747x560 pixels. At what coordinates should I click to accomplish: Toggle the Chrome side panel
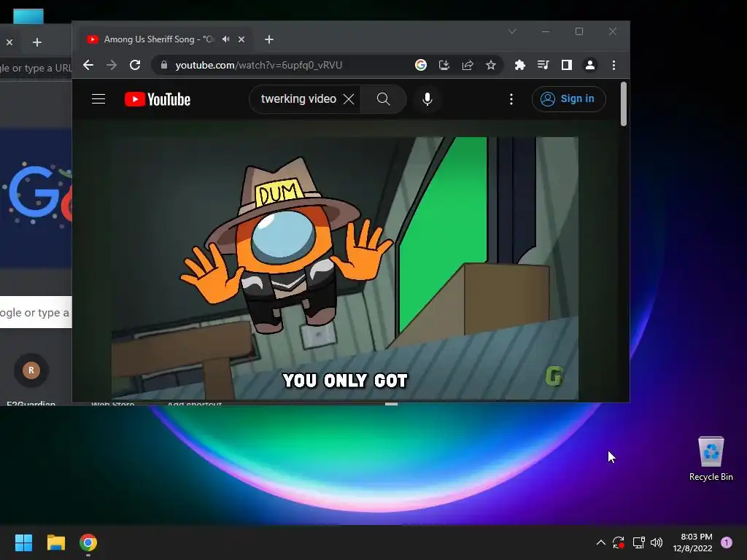(x=566, y=65)
